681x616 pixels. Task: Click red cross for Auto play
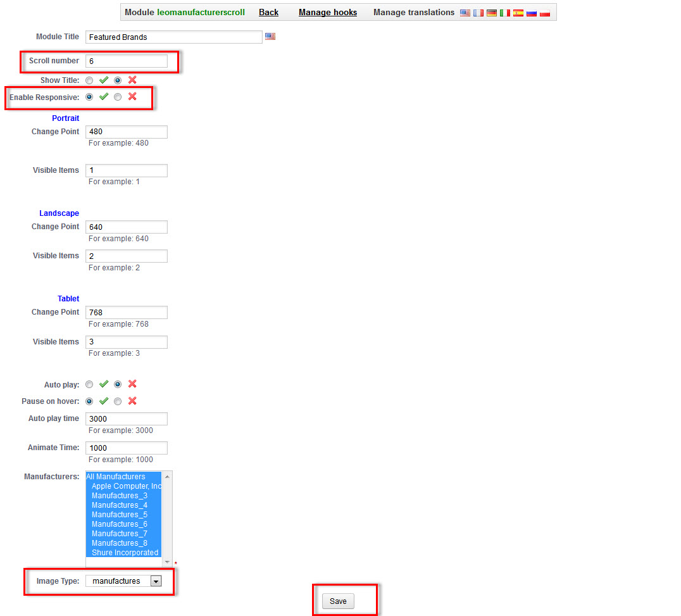pyautogui.click(x=132, y=384)
